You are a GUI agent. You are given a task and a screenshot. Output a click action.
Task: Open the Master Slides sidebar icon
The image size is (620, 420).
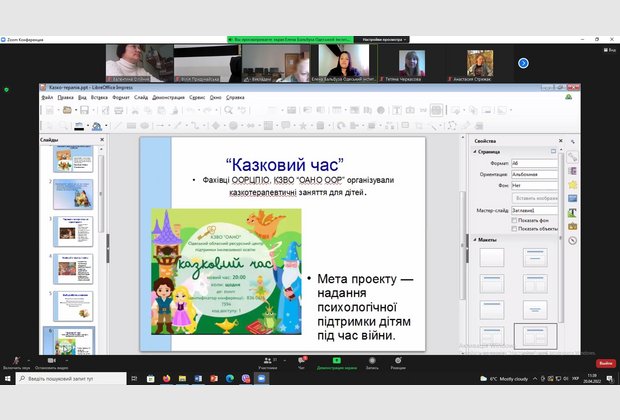(573, 198)
